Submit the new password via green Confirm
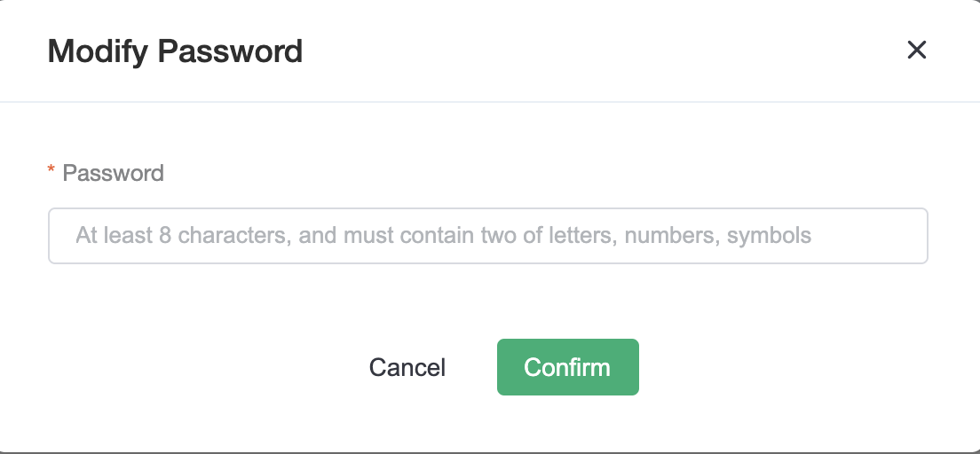Image resolution: width=980 pixels, height=454 pixels. [x=567, y=367]
